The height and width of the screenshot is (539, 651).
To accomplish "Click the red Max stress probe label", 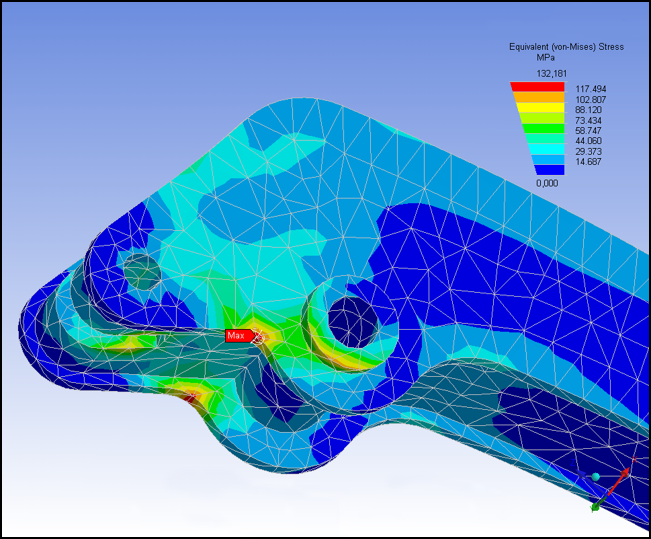I will 236,336.
